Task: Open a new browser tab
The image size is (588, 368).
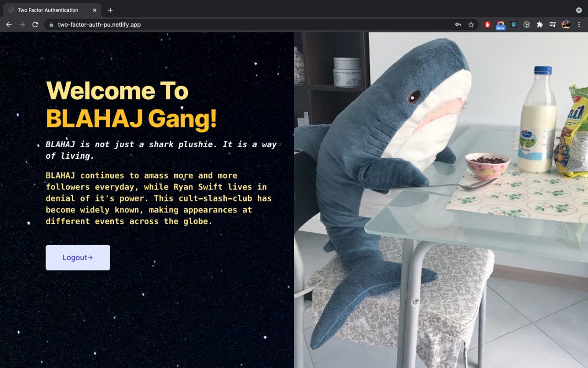Action: click(110, 10)
